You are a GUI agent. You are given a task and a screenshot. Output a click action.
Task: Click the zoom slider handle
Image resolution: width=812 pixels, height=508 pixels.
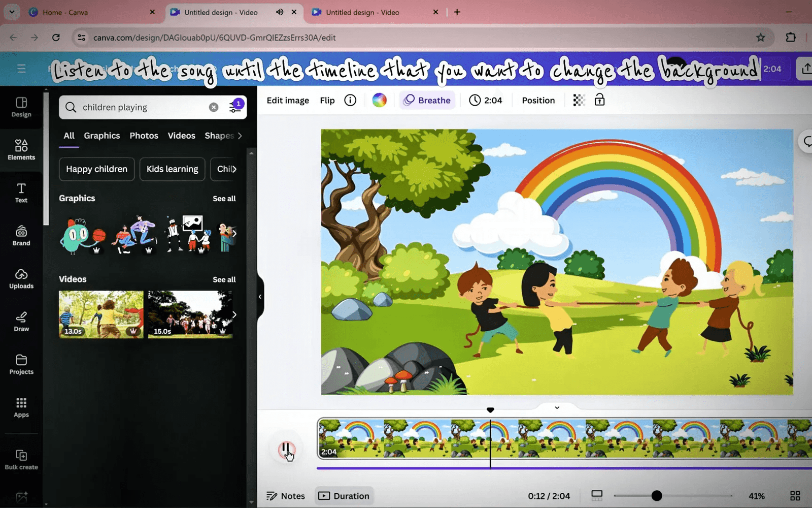coord(657,495)
